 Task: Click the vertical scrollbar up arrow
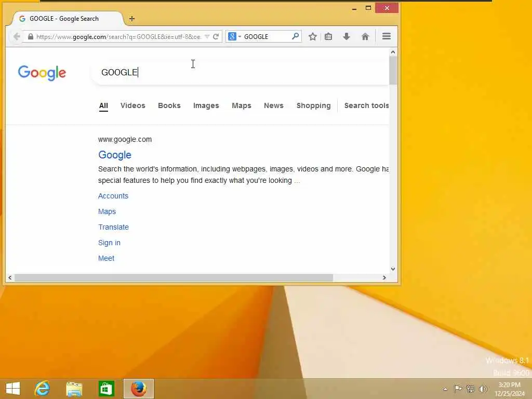click(x=393, y=52)
